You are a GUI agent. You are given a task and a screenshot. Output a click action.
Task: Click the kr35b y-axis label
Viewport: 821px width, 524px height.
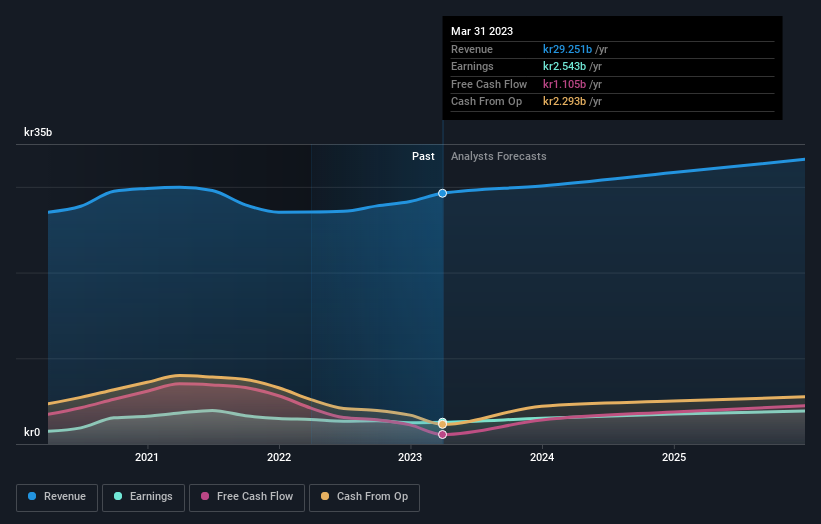[38, 132]
